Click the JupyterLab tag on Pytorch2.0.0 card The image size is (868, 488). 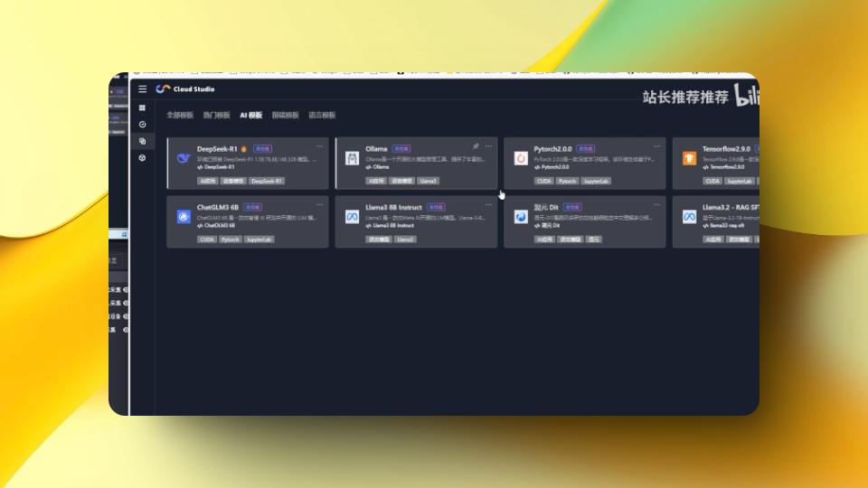[597, 181]
